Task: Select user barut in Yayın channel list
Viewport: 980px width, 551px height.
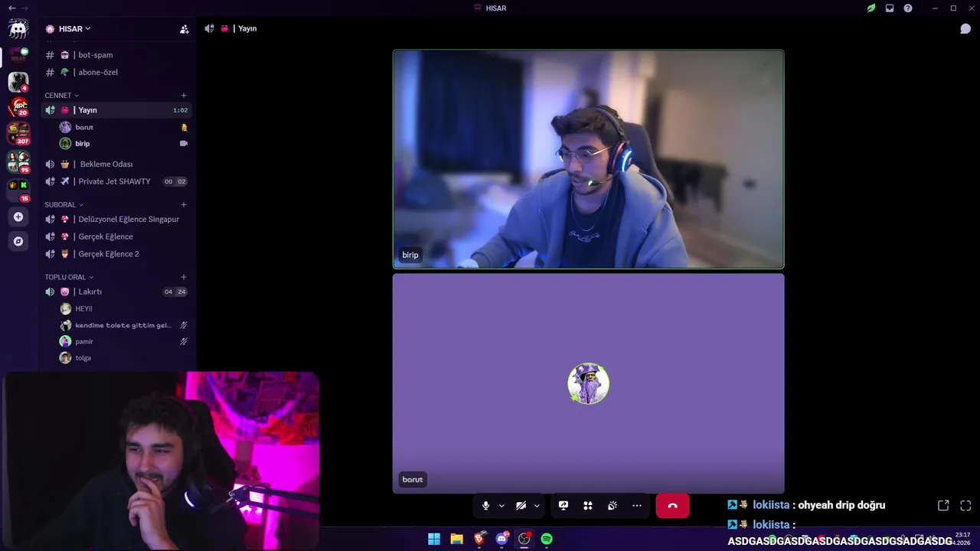Action: pos(123,127)
